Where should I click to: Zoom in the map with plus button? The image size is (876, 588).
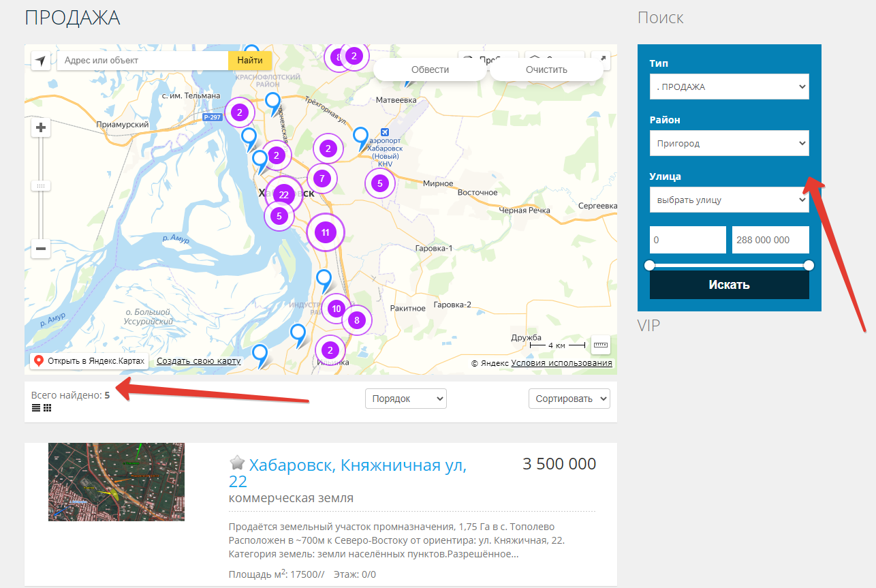pyautogui.click(x=41, y=128)
